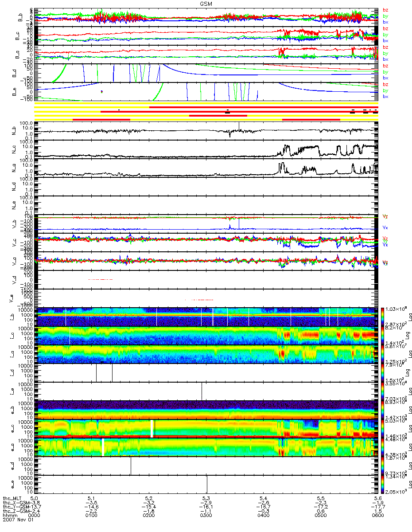Click the e_a electron energy spectrogram plot
This screenshot has height=532, width=412.
pyautogui.click(x=207, y=447)
